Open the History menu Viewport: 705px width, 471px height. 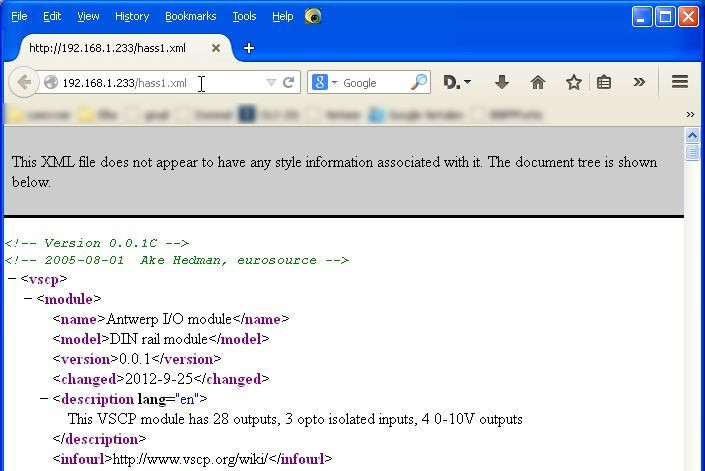[x=131, y=16]
